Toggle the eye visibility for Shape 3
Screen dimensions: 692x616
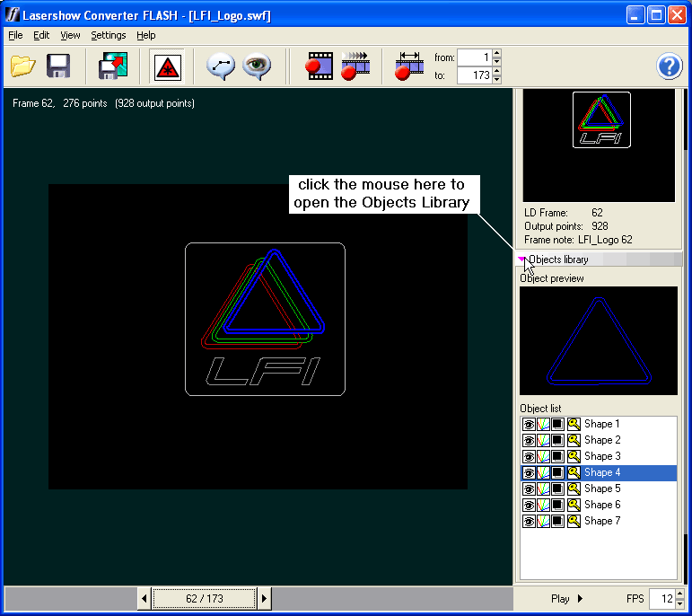click(x=529, y=456)
